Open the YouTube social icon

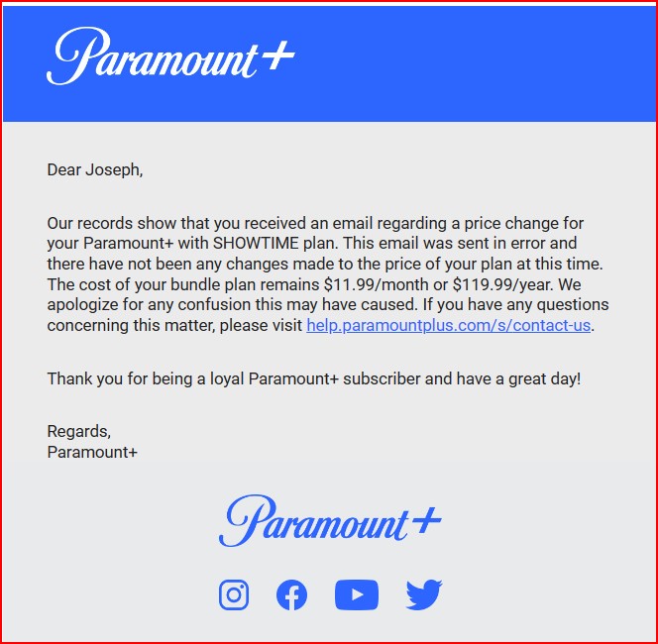pyautogui.click(x=357, y=594)
